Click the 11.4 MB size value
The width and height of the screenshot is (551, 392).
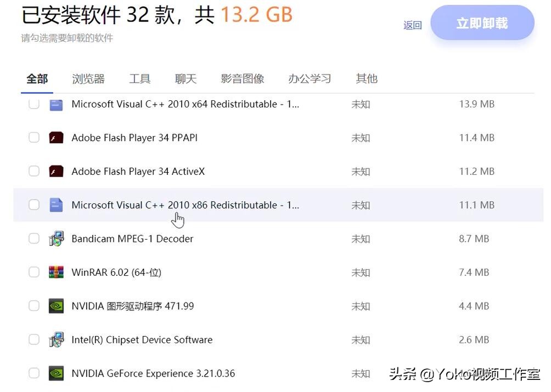point(476,138)
